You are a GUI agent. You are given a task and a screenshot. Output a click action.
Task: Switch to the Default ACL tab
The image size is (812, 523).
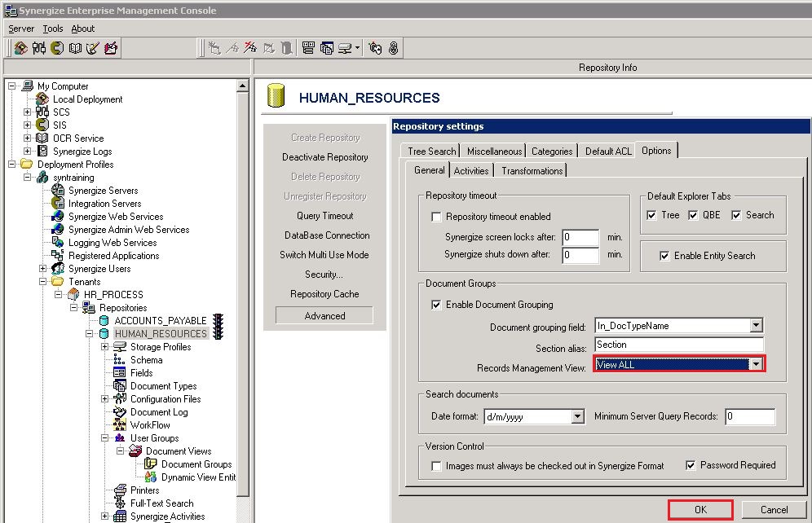(608, 151)
